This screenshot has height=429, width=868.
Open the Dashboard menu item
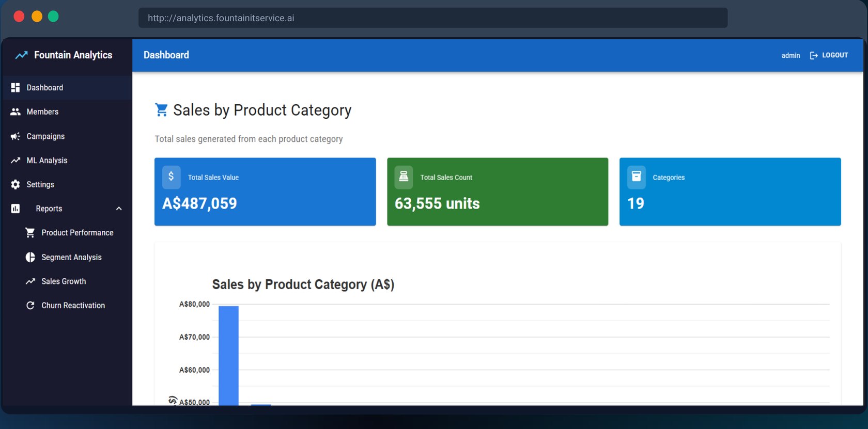tap(66, 88)
